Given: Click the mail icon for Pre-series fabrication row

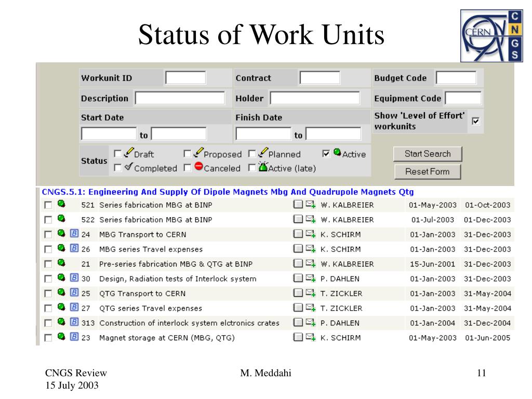Looking at the screenshot, I should 311,263.
